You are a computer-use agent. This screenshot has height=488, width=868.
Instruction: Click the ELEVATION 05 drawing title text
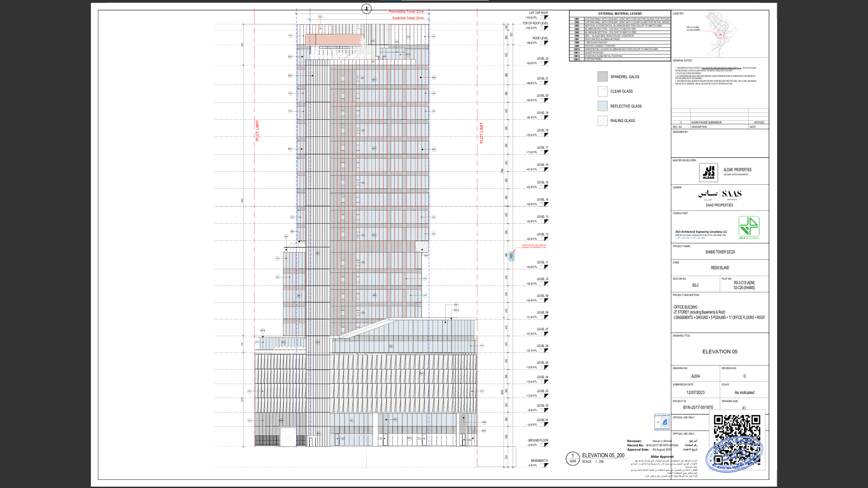click(720, 352)
